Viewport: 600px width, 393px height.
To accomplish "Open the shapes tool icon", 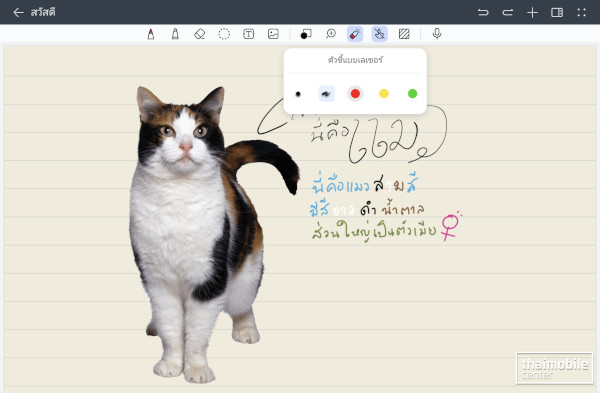I will tap(306, 34).
